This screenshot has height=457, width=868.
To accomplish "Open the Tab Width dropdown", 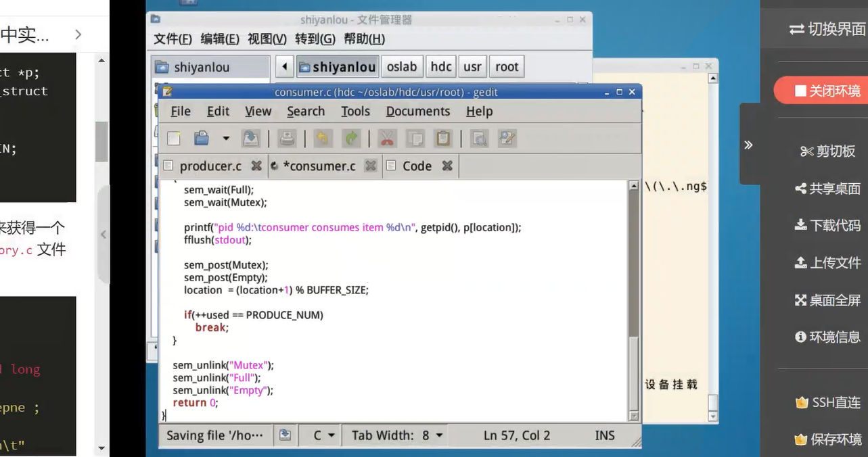I will pyautogui.click(x=397, y=435).
